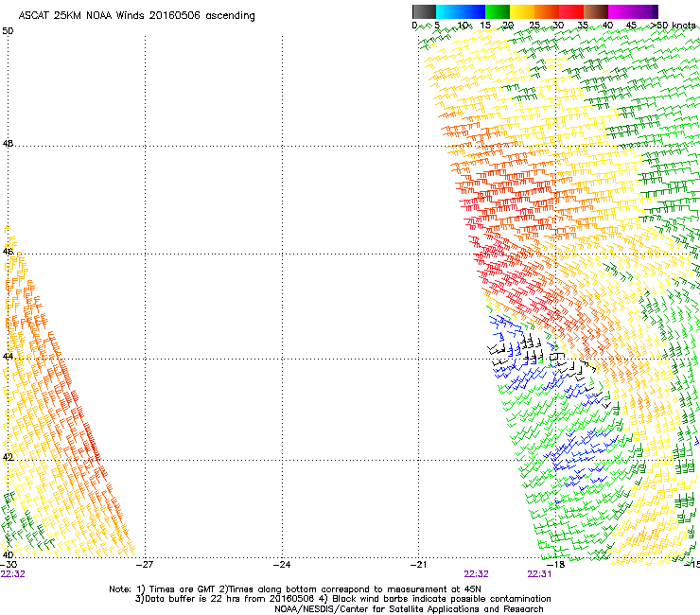
Task: Click the yellow 20-25 knots color bar segment
Action: [x=522, y=11]
